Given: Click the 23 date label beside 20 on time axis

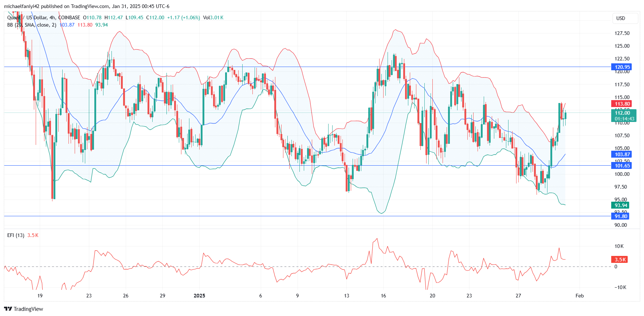Looking at the screenshot, I should click(469, 296).
